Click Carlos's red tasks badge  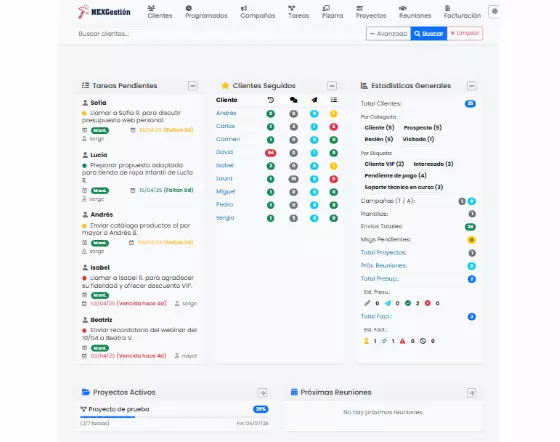pos(334,127)
